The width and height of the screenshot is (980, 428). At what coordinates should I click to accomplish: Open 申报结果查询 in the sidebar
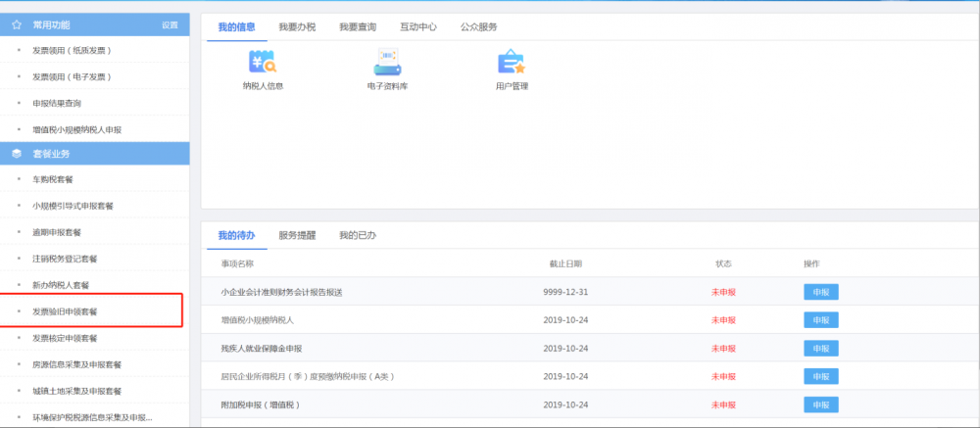(x=57, y=102)
